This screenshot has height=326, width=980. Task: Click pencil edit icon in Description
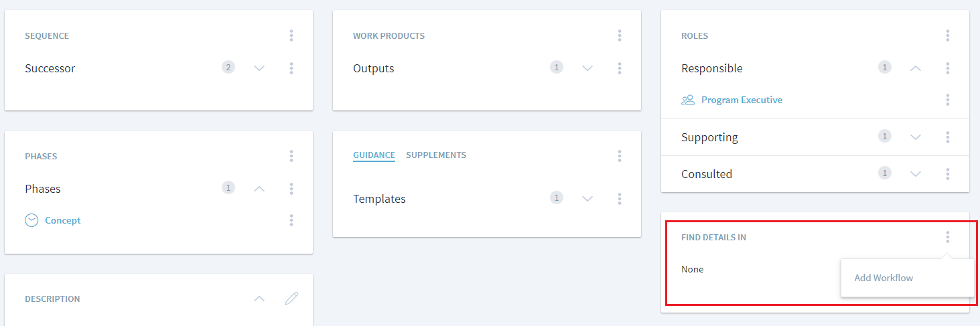pyautogui.click(x=291, y=299)
